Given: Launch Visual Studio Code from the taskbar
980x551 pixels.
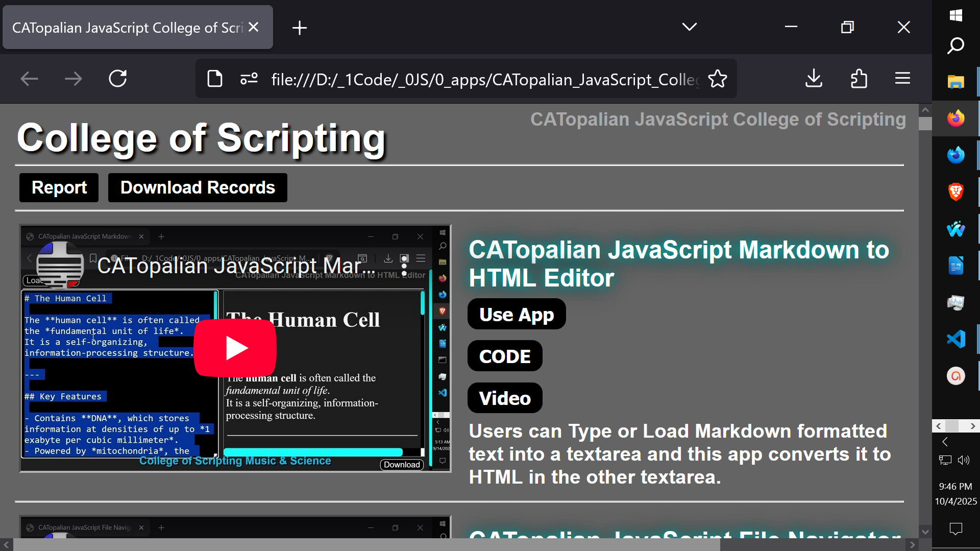Looking at the screenshot, I should 955,339.
